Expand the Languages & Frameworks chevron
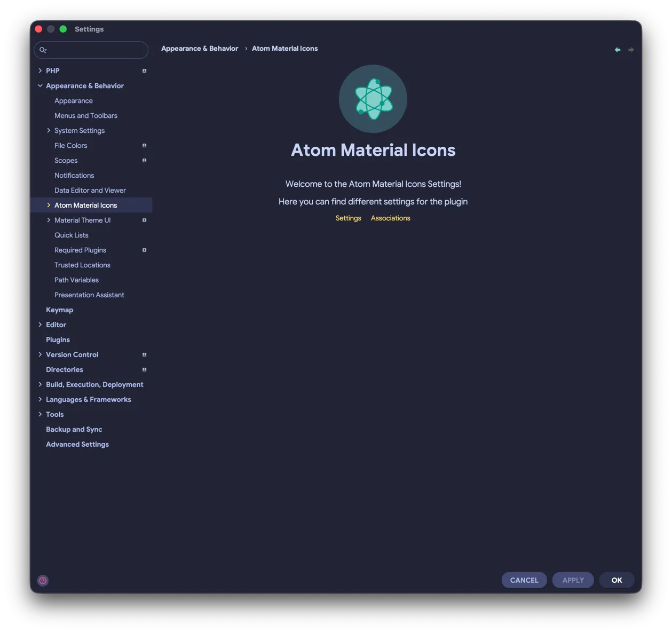672x633 pixels. click(40, 399)
